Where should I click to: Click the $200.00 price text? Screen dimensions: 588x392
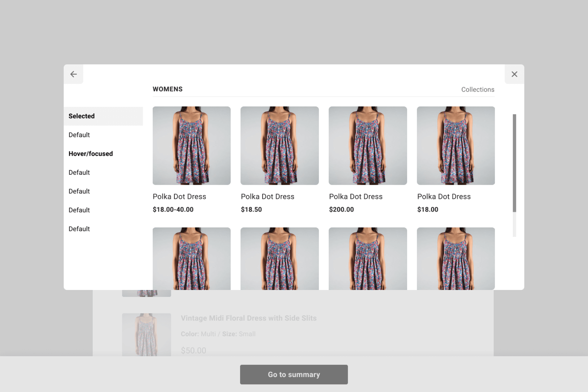341,210
